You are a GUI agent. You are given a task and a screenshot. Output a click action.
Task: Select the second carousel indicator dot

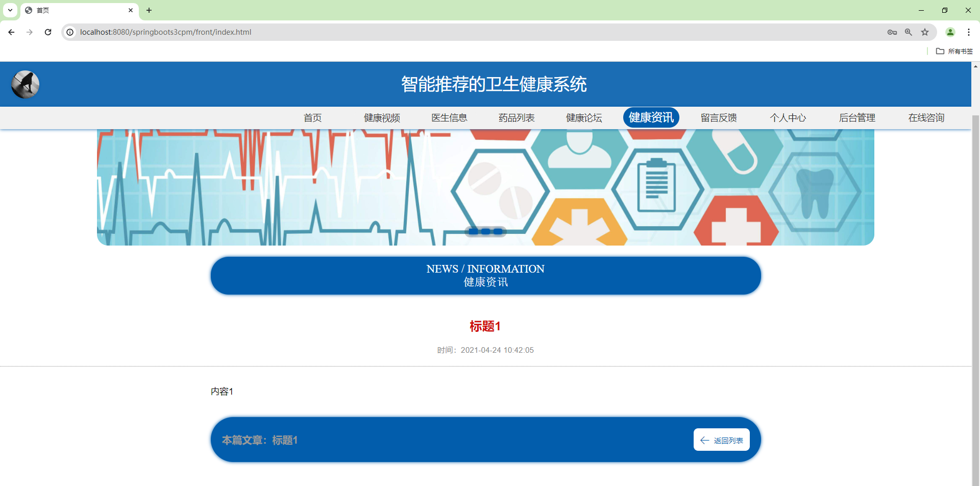(485, 231)
